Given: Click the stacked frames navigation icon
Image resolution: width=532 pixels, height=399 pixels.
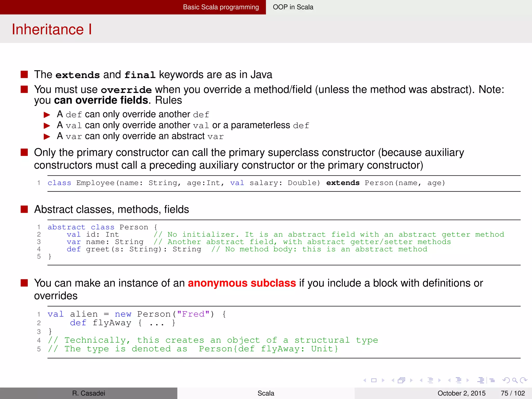Looking at the screenshot, I should coord(402,380).
